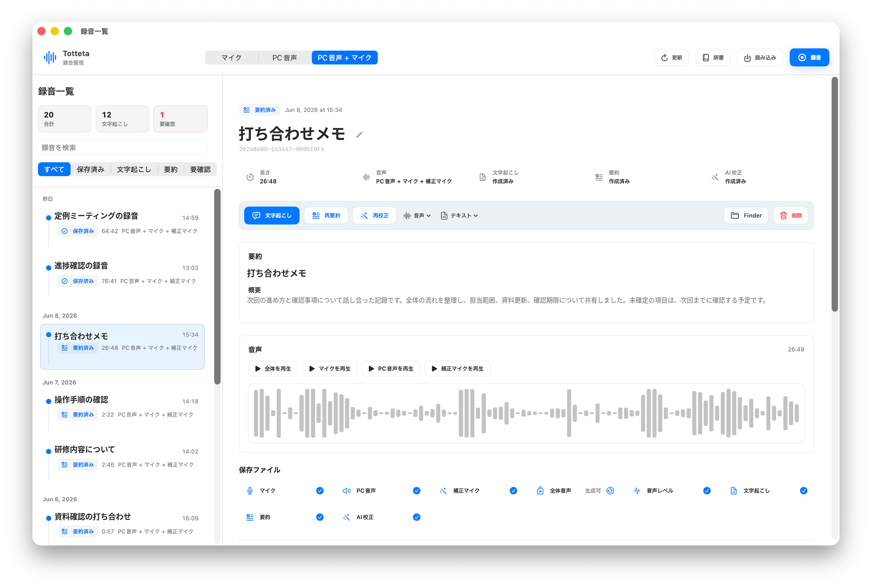
Task: Toggle the マイク file checkmark
Action: coord(320,491)
